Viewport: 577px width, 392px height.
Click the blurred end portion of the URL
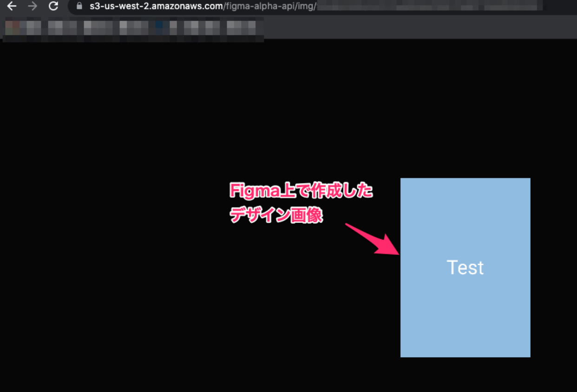tap(427, 6)
